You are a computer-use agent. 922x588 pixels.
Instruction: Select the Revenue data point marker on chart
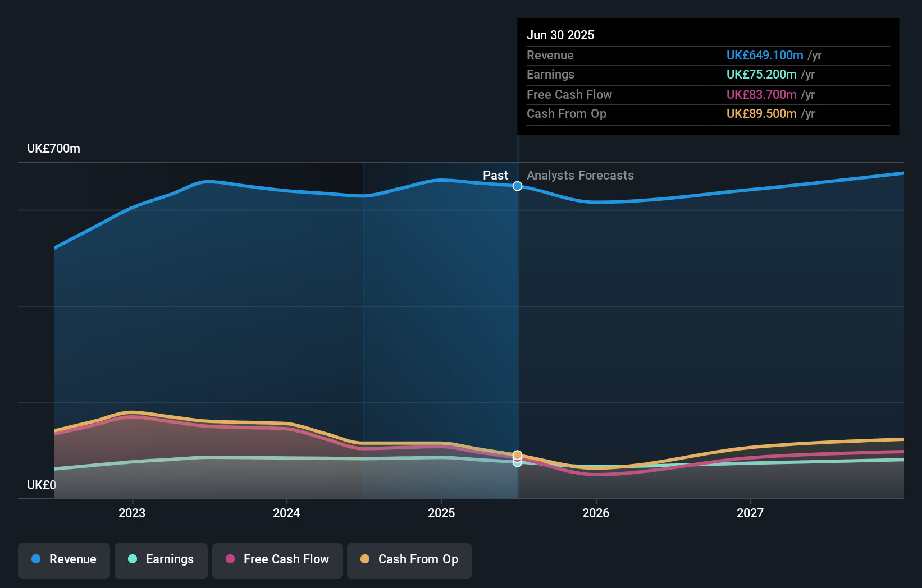point(517,186)
